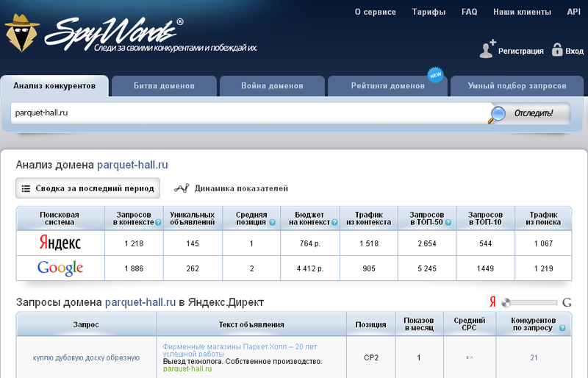Open the API page
This screenshot has width=588, height=378.
[574, 12]
